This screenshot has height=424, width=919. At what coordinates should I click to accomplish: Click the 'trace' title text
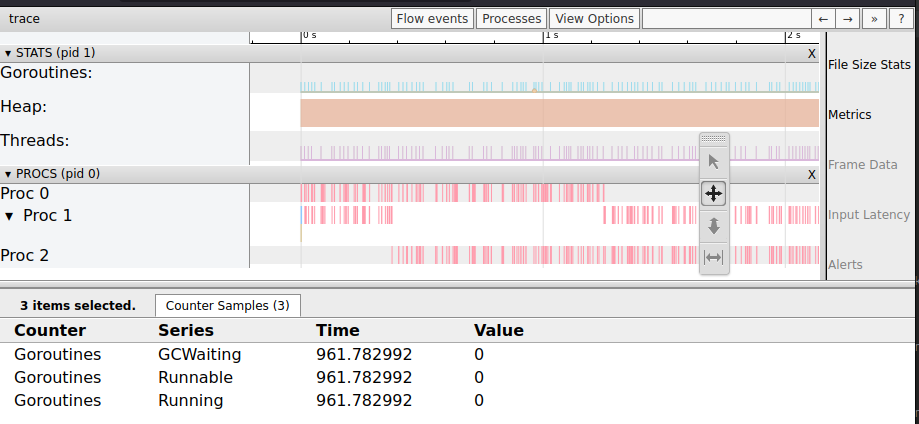click(x=25, y=19)
